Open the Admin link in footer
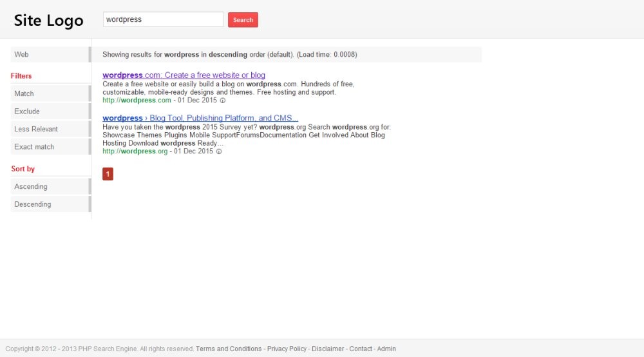 pos(386,349)
